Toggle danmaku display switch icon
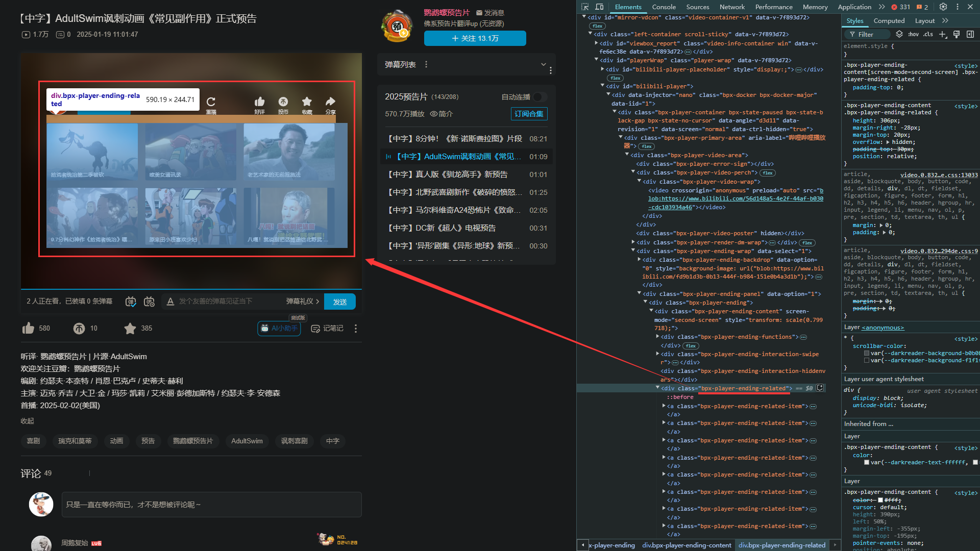 [x=131, y=302]
